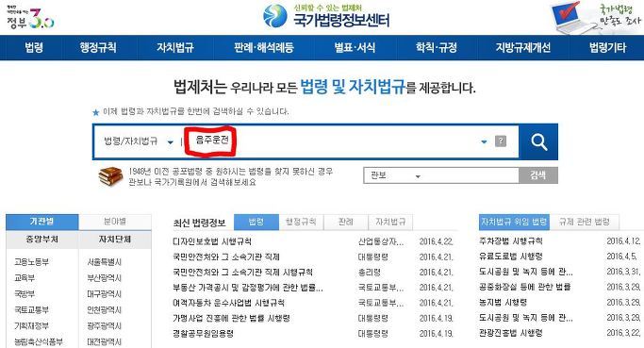
Task: Open 고용노동부 in the ministry list
Action: (x=32, y=262)
